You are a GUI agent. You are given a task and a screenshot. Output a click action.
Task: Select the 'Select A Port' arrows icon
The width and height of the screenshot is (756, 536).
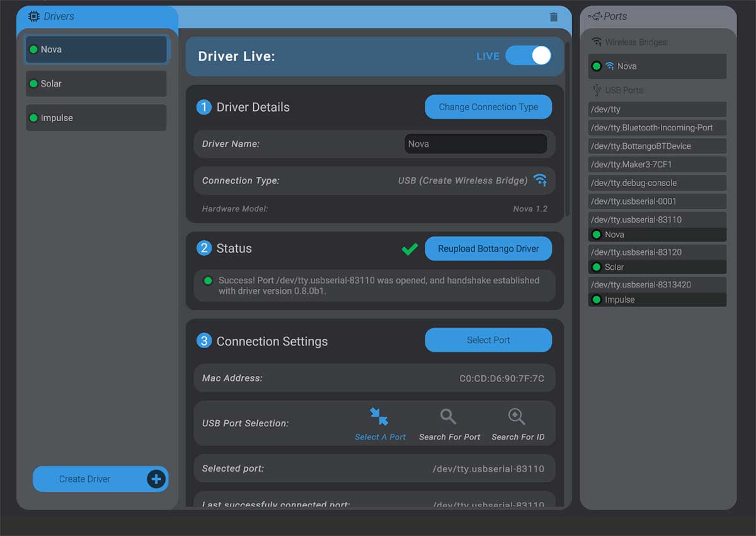379,416
